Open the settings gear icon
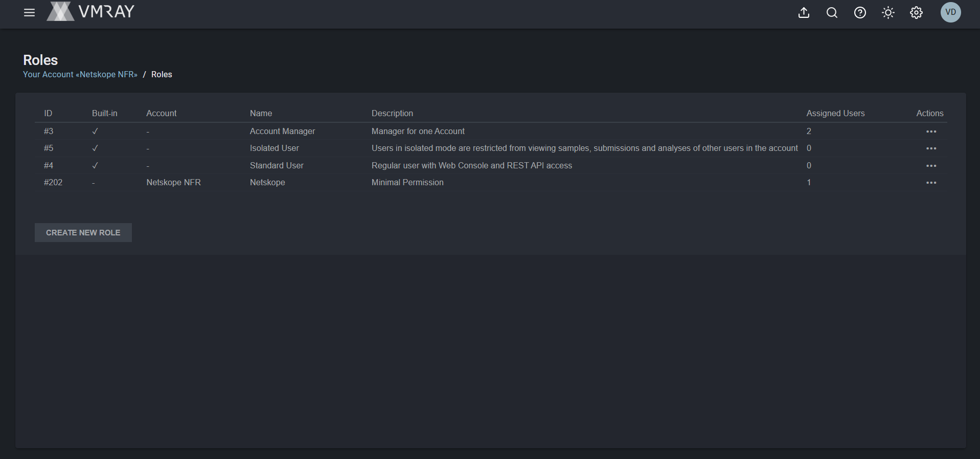 pos(916,13)
